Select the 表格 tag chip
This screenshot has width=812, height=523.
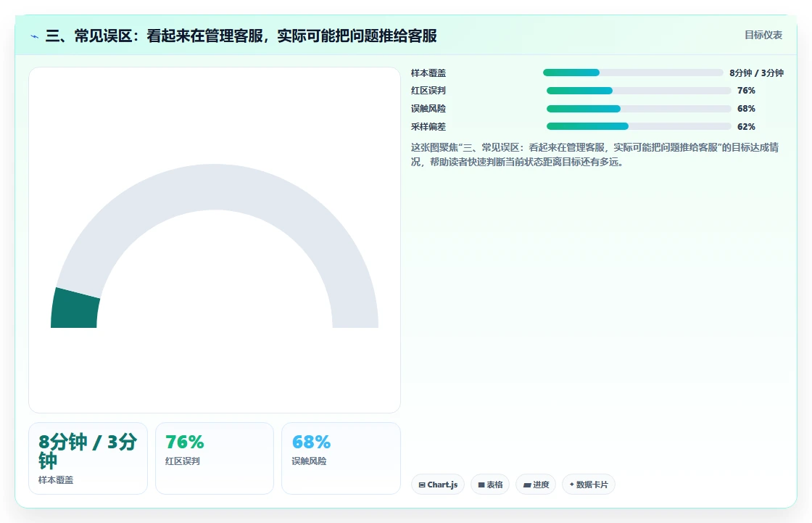click(490, 485)
